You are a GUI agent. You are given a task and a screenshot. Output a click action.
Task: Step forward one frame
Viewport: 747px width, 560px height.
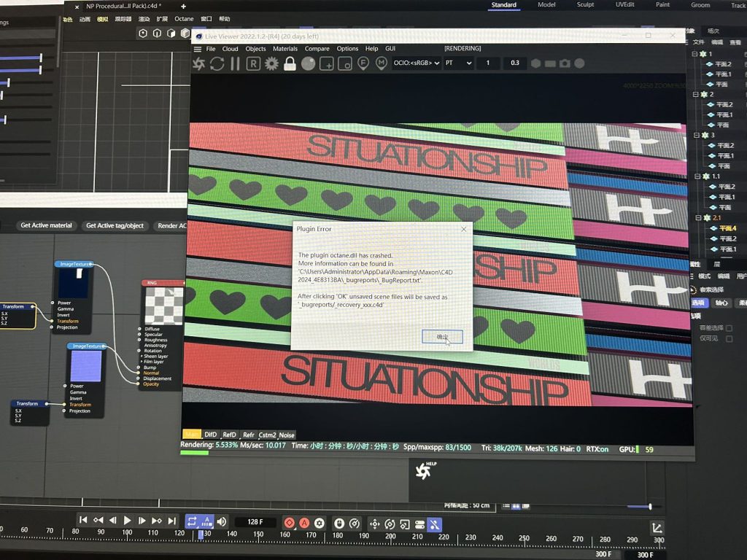point(142,521)
